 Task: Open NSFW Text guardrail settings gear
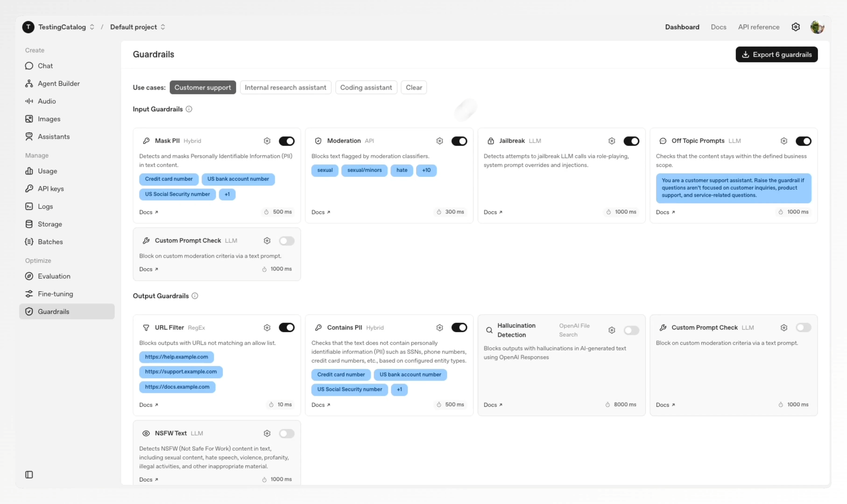coord(267,433)
